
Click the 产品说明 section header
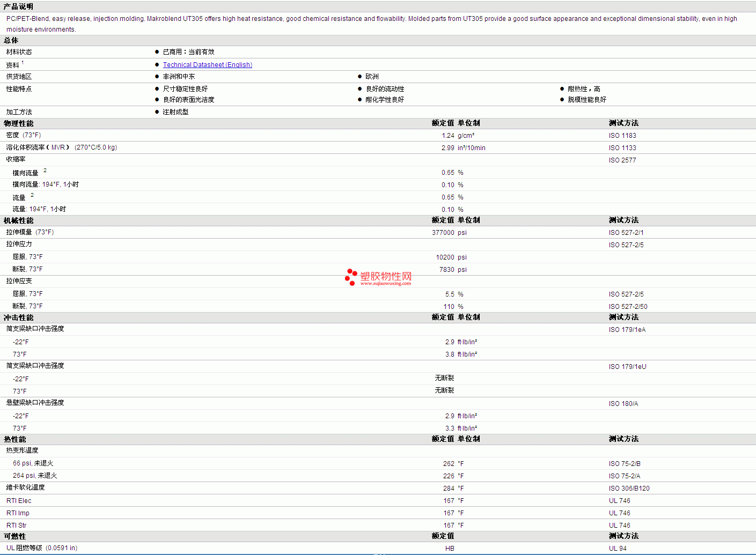pos(18,6)
